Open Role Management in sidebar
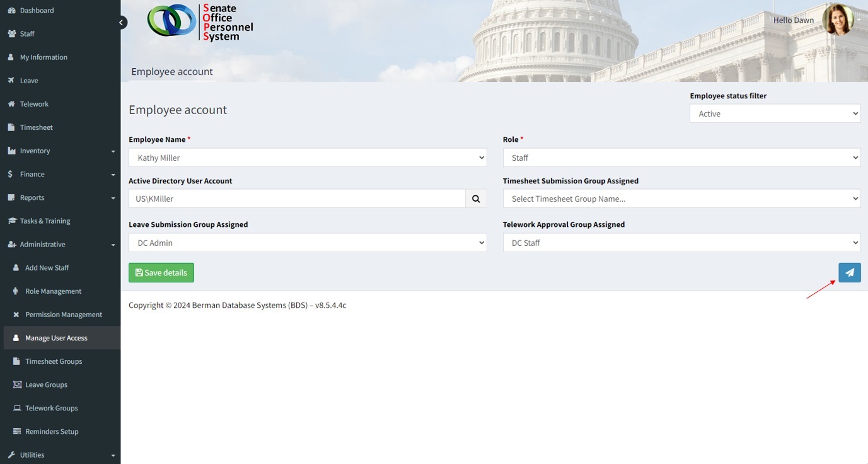The width and height of the screenshot is (868, 464). (x=54, y=291)
